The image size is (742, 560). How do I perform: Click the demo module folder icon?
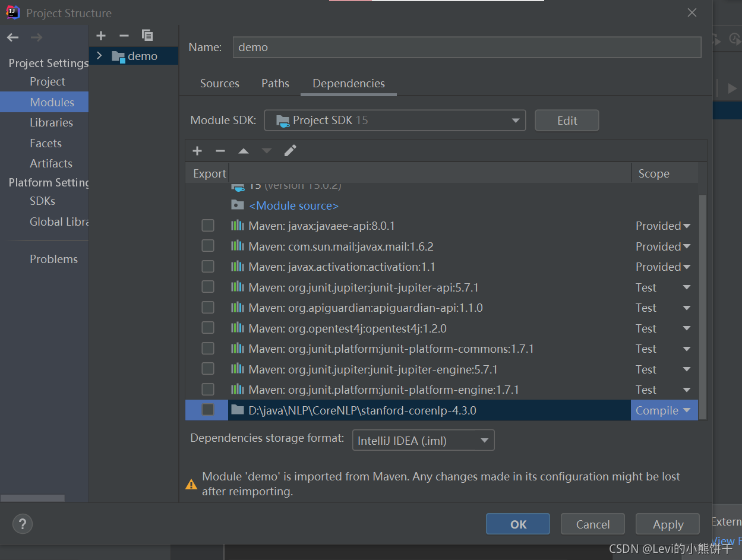click(x=119, y=56)
